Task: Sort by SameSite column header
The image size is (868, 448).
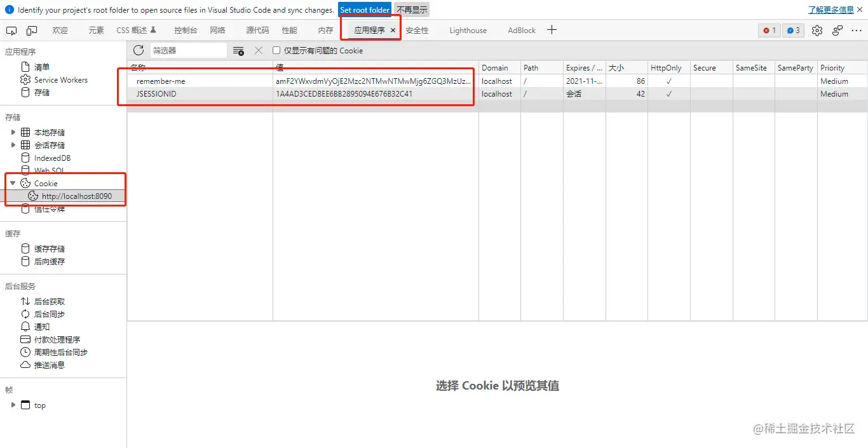Action: (754, 68)
